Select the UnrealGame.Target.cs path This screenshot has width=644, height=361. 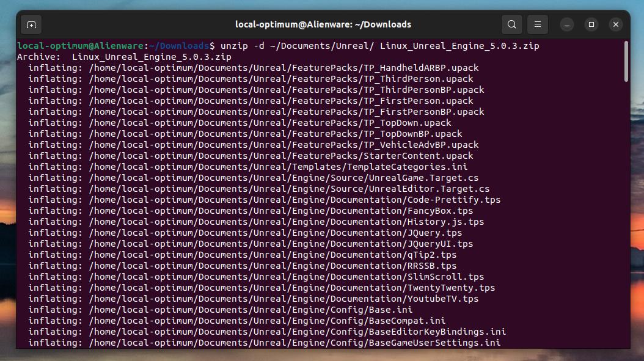click(x=275, y=178)
